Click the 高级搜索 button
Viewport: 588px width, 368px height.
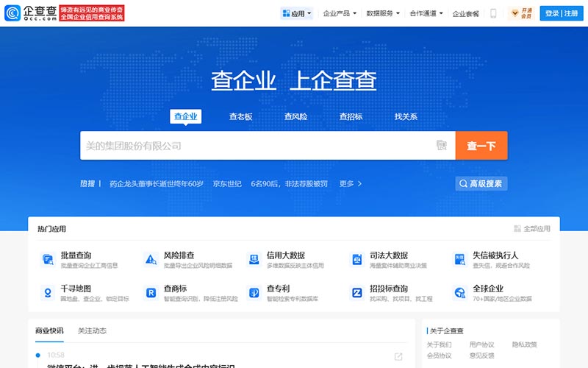481,183
